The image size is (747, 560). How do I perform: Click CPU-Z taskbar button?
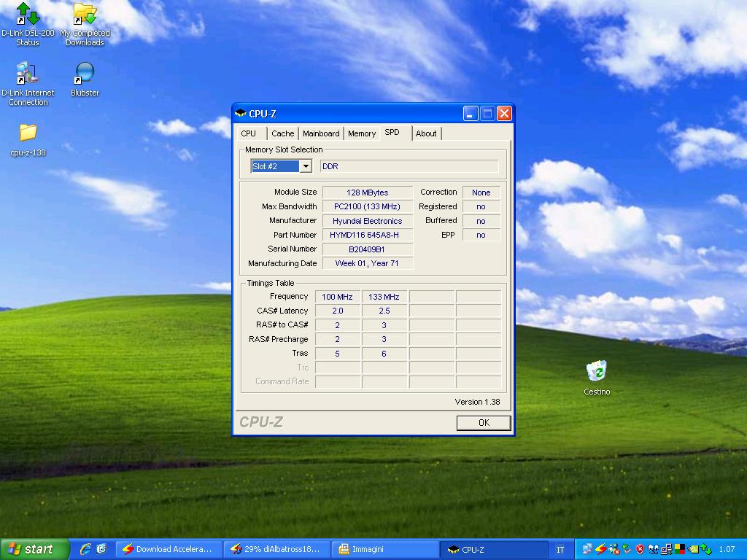[494, 550]
